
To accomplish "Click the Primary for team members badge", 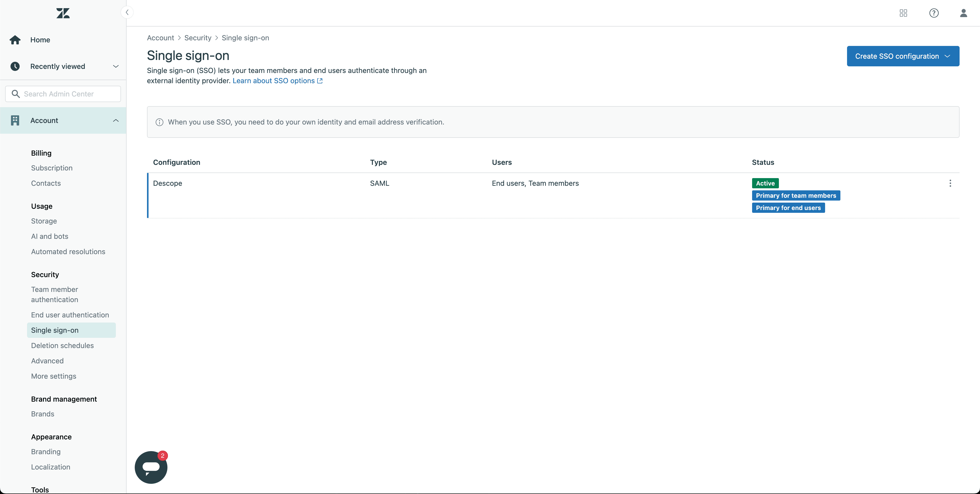I will [796, 195].
